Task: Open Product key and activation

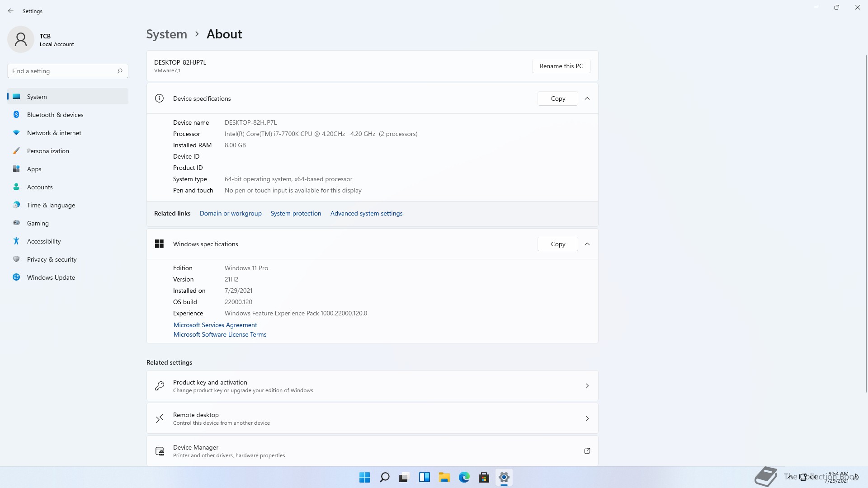Action: 372,386
